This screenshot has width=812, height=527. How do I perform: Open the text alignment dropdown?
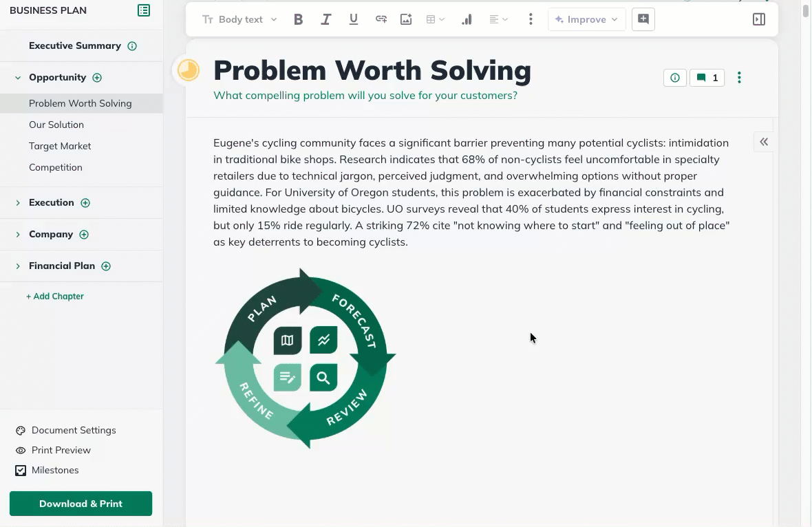click(498, 20)
